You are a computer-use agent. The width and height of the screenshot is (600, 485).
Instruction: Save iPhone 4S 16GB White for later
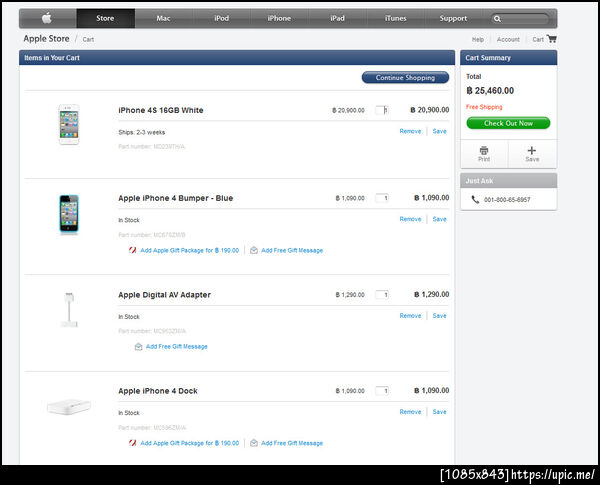pos(439,131)
